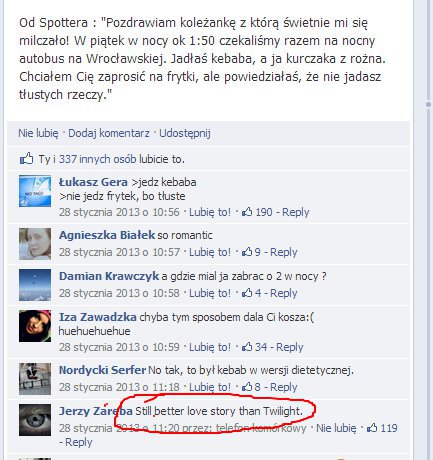Click the page scrollbar thumb on right edge
Viewport: 433px width, 460px height.
pos(428,105)
